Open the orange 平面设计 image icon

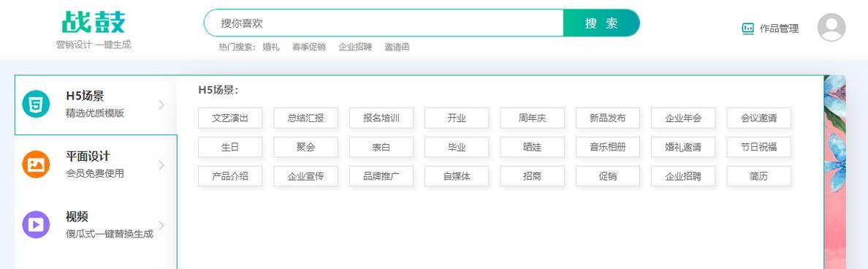point(36,164)
